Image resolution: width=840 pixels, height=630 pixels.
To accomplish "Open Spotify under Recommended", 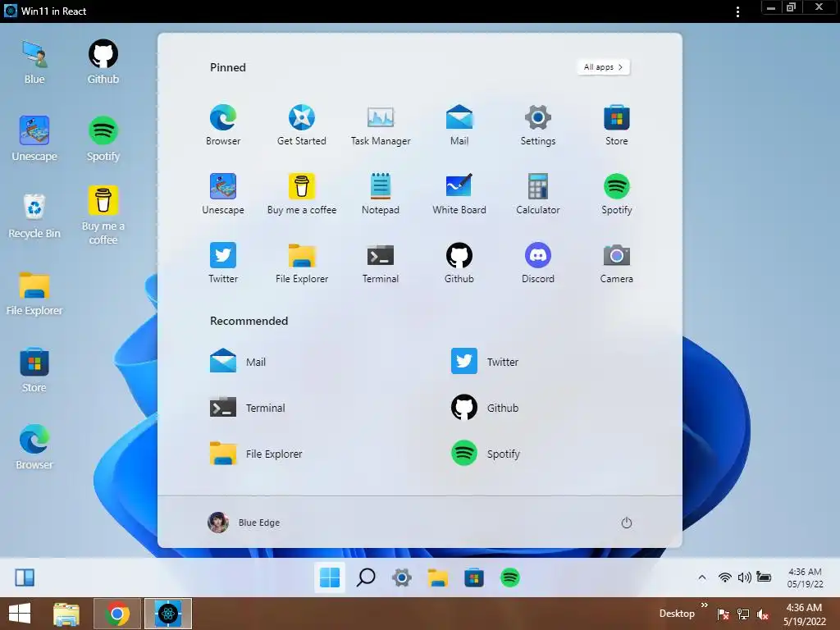I will 486,454.
